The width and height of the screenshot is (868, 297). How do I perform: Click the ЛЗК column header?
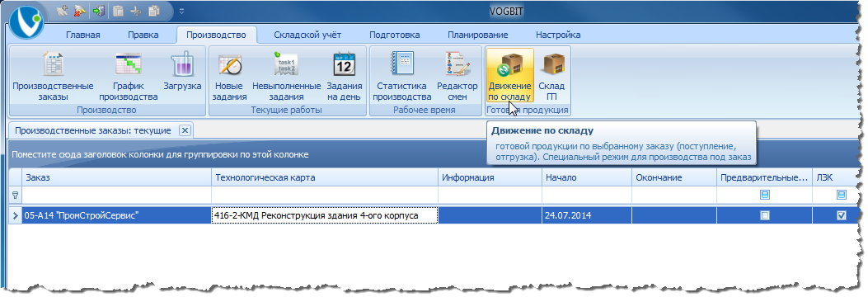[836, 178]
